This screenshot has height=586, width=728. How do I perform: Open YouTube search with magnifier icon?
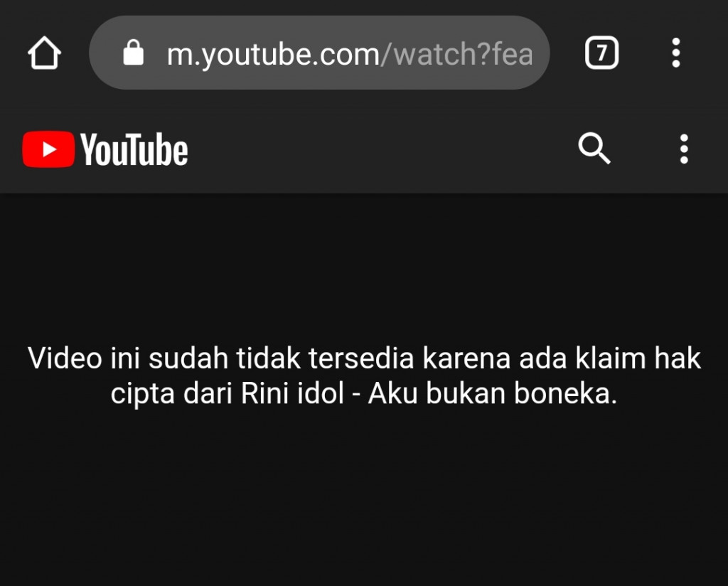pos(594,149)
